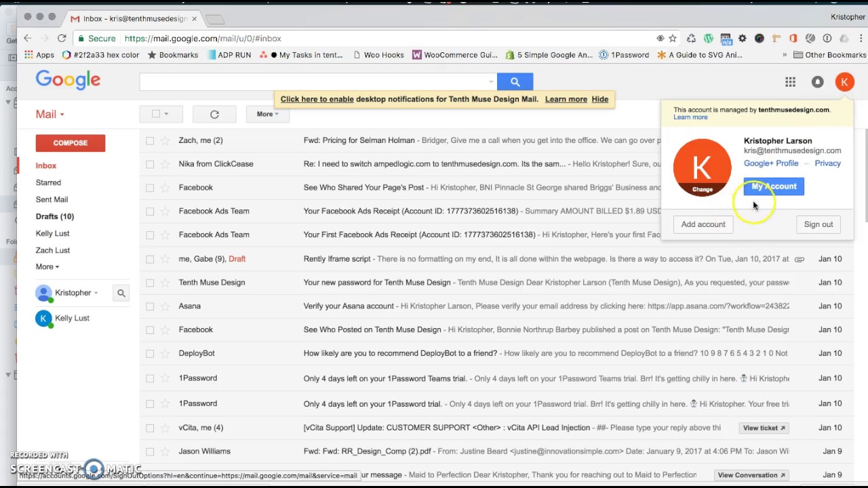Open chat search magnifier beside Kristopher
The image size is (868, 488).
click(121, 293)
